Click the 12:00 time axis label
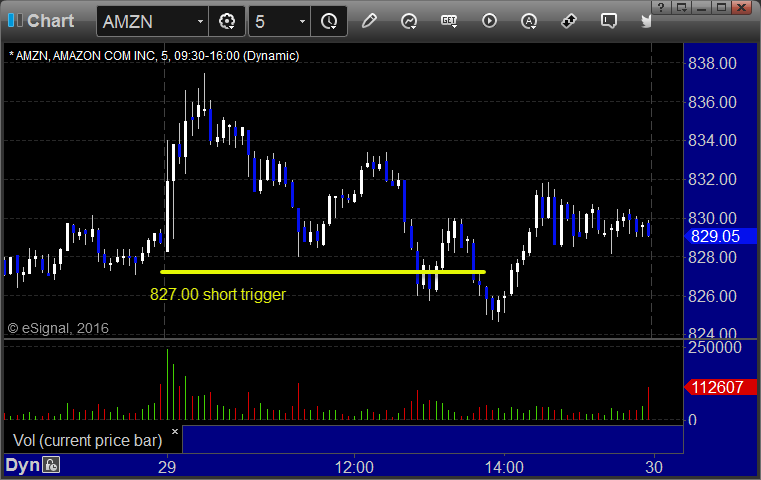761x480 pixels. [x=354, y=467]
